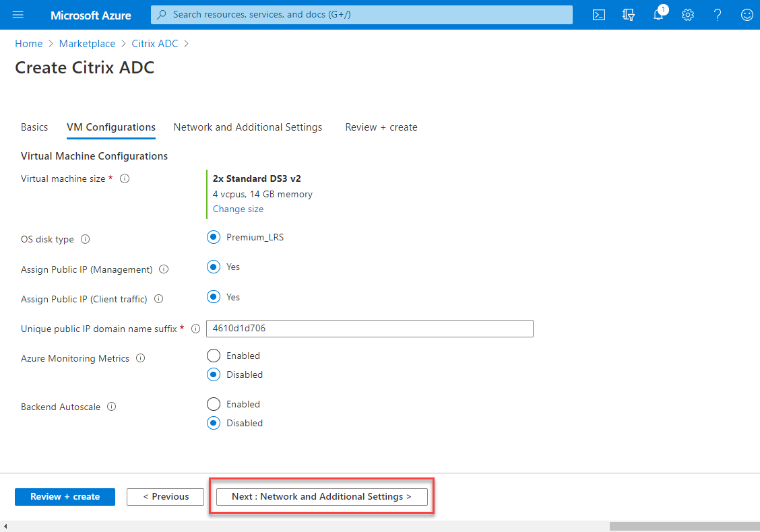Click the Change size link
This screenshot has height=532, width=760.
(x=238, y=209)
